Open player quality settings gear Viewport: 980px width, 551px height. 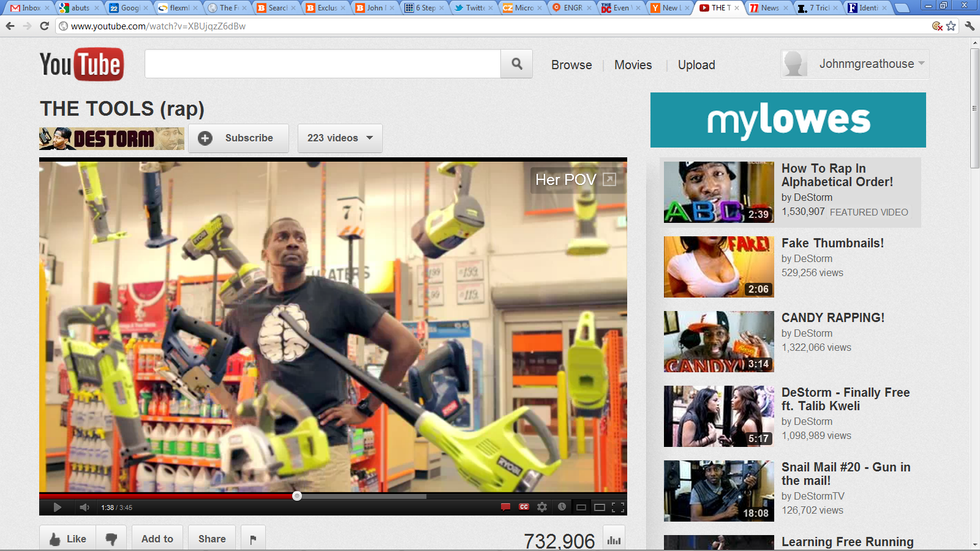point(542,507)
